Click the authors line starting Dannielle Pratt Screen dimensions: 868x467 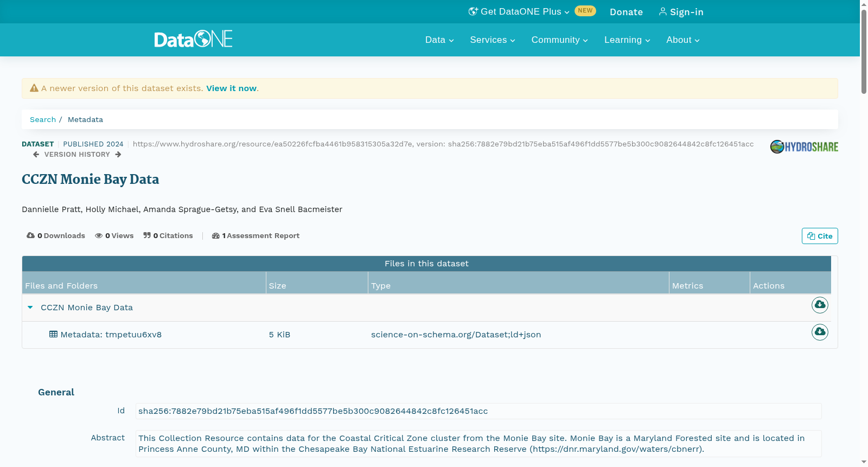tap(182, 209)
